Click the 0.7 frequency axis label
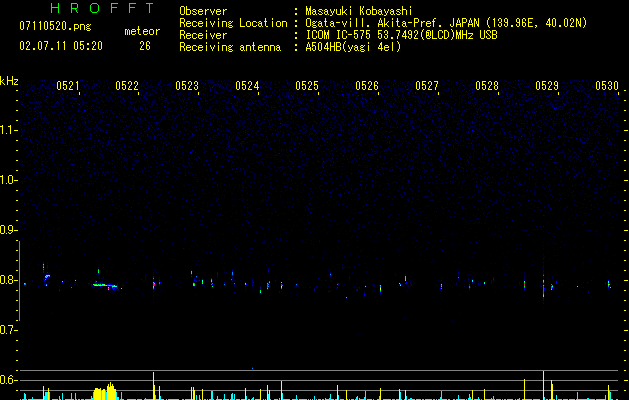Viewport: 629px width, 400px height. click(x=9, y=330)
